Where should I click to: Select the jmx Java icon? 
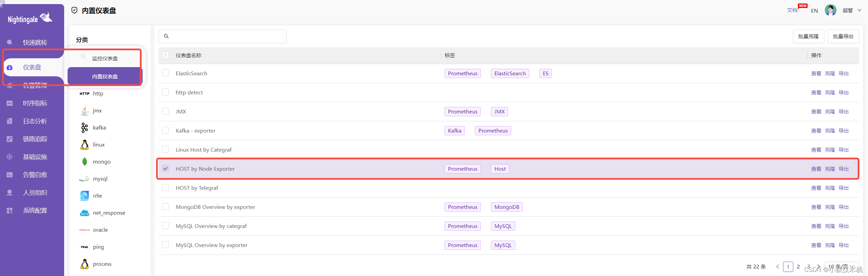point(84,111)
